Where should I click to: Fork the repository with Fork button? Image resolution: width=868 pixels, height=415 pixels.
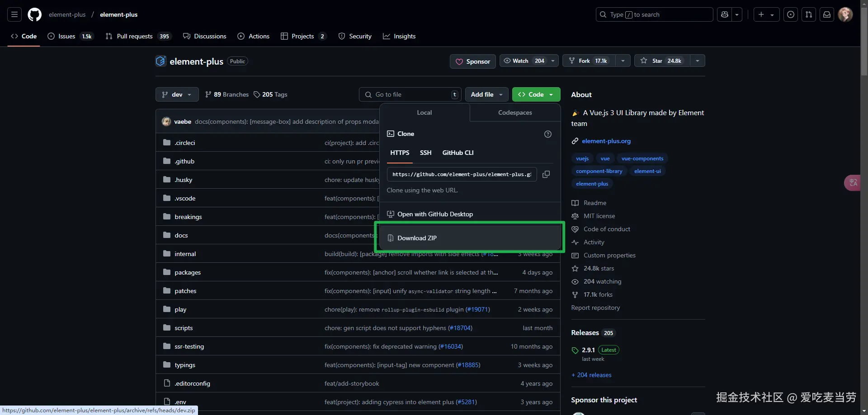click(x=589, y=61)
